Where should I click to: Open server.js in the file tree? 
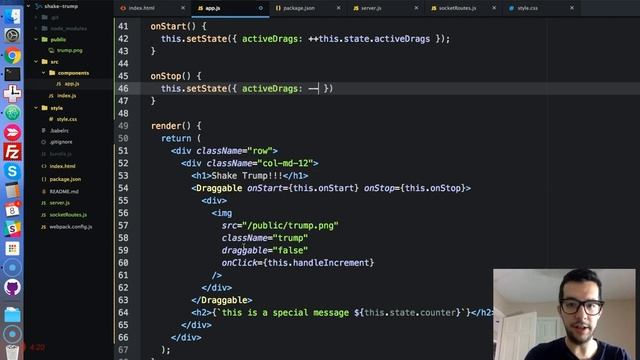[60, 203]
